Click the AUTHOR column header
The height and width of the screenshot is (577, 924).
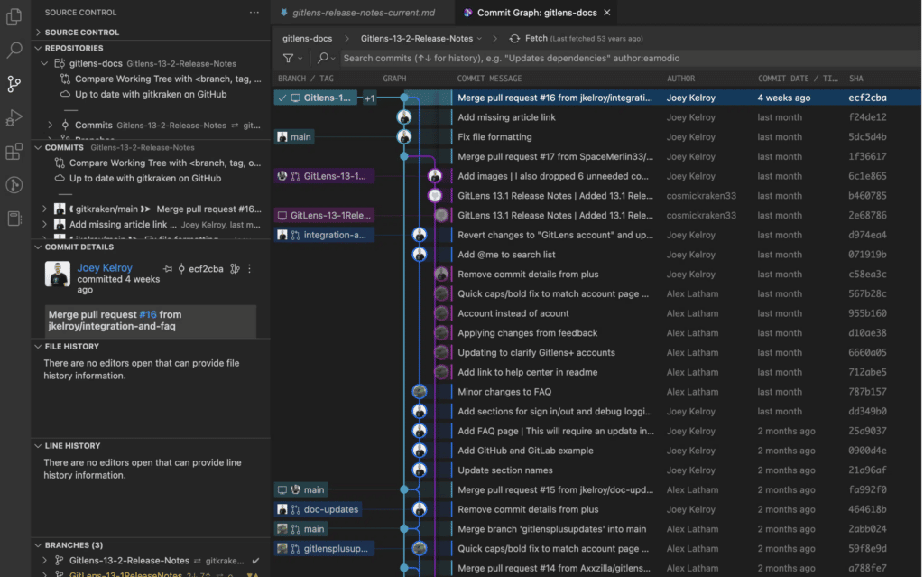click(680, 79)
